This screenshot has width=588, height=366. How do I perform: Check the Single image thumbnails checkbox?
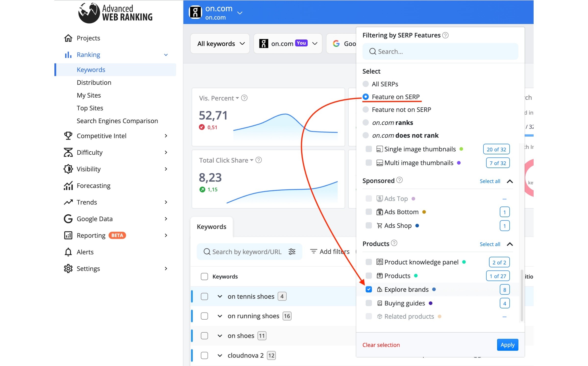coord(369,149)
